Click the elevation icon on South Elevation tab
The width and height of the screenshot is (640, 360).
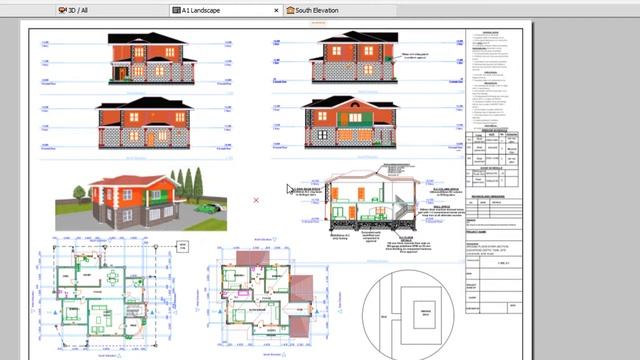[x=290, y=11]
